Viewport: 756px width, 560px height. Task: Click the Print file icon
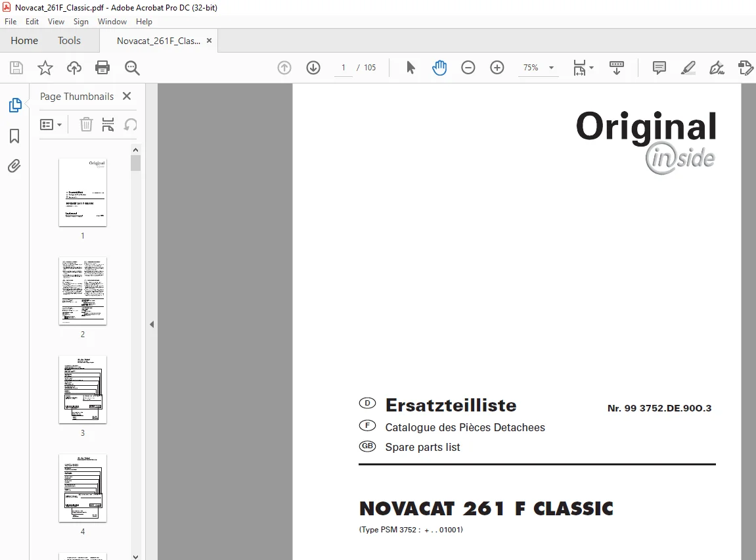102,68
